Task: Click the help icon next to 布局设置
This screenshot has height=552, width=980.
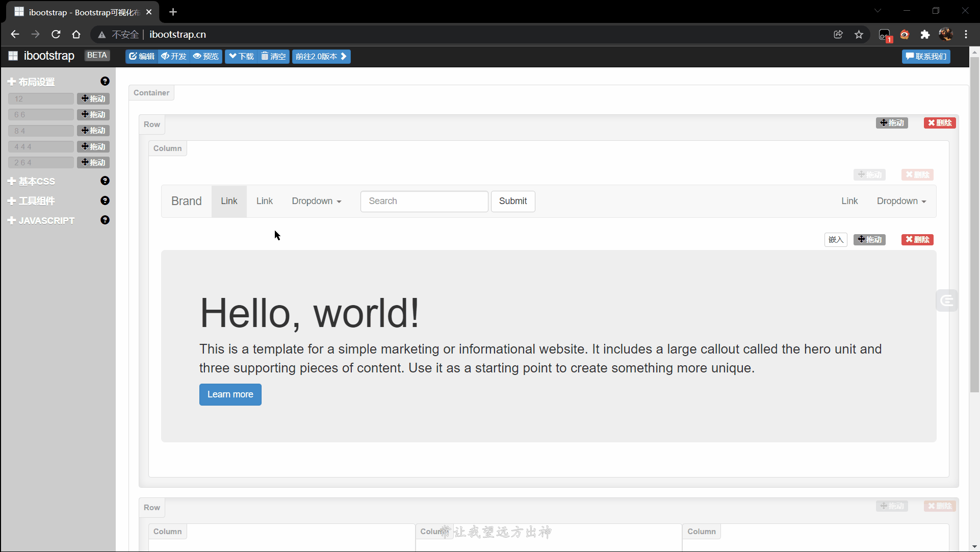Action: pos(105,81)
